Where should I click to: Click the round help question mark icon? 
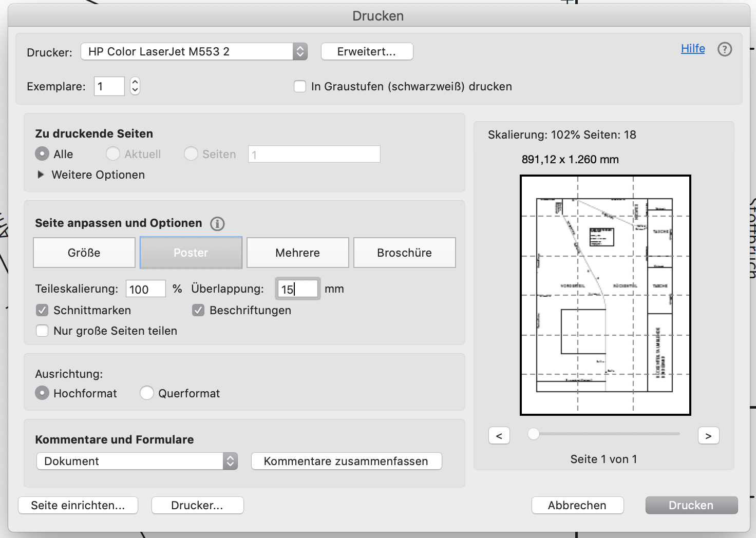(725, 49)
